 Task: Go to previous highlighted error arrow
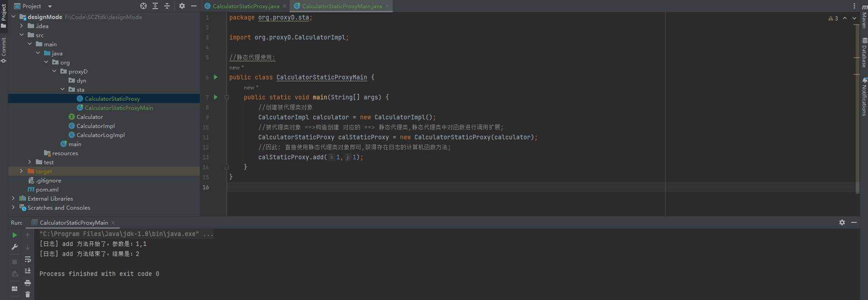click(x=845, y=18)
